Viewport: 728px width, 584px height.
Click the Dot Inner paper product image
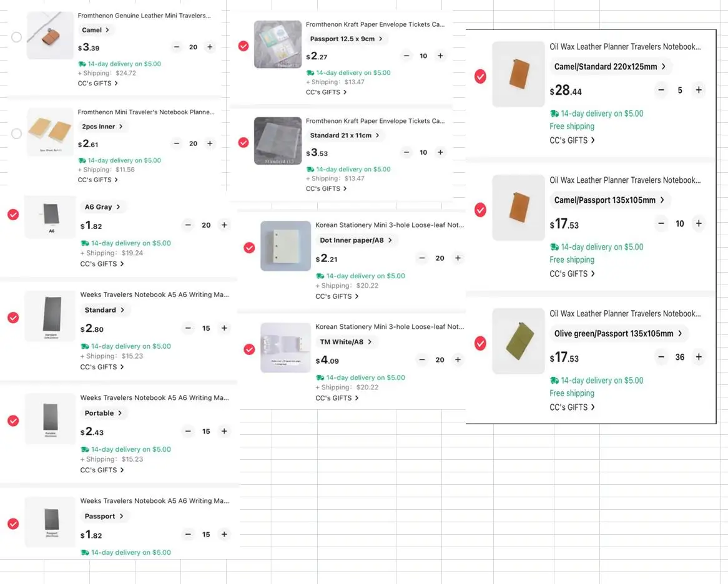coord(285,246)
